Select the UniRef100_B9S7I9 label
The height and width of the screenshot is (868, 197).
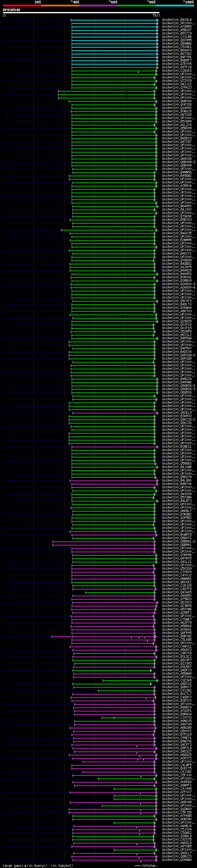coord(177,33)
